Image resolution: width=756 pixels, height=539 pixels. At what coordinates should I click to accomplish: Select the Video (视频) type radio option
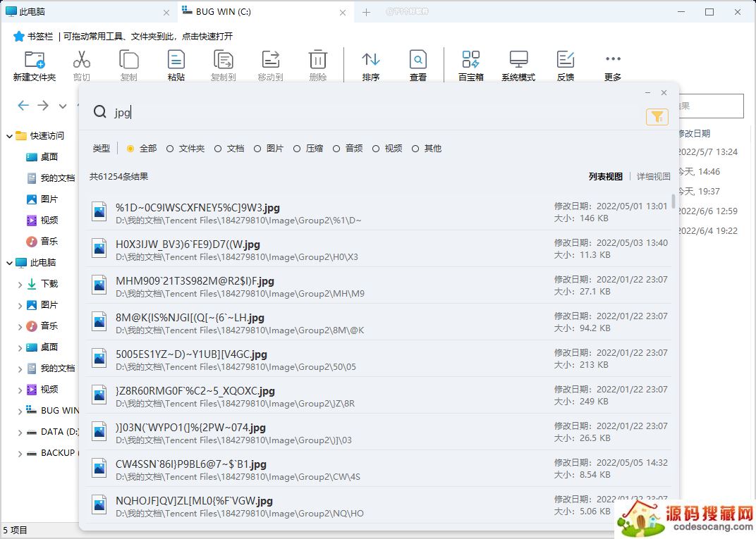376,149
